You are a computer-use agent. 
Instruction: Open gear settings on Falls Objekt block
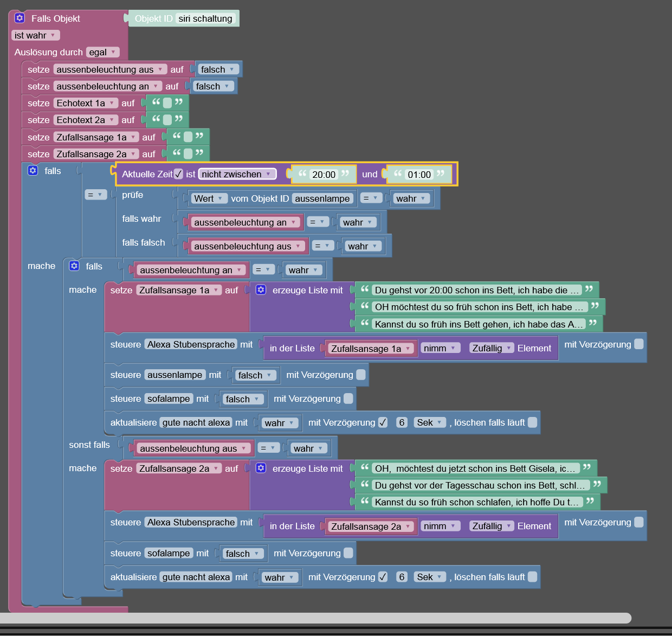pos(20,18)
